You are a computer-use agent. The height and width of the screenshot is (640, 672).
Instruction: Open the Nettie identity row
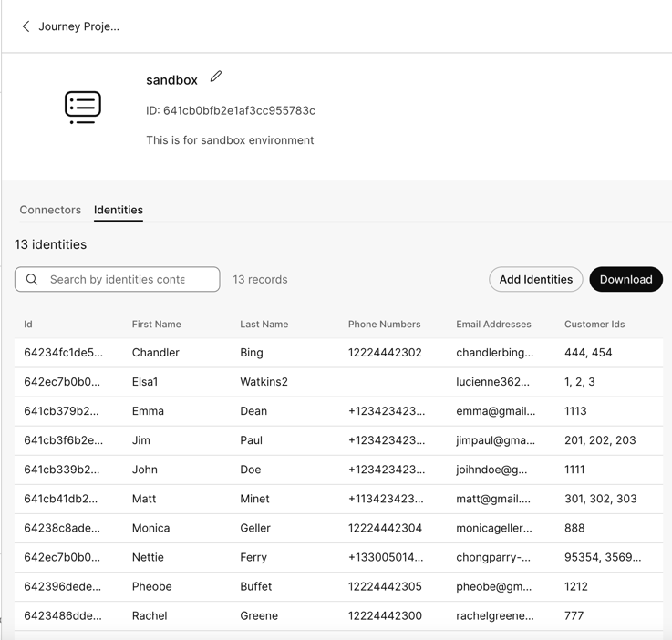(338, 557)
